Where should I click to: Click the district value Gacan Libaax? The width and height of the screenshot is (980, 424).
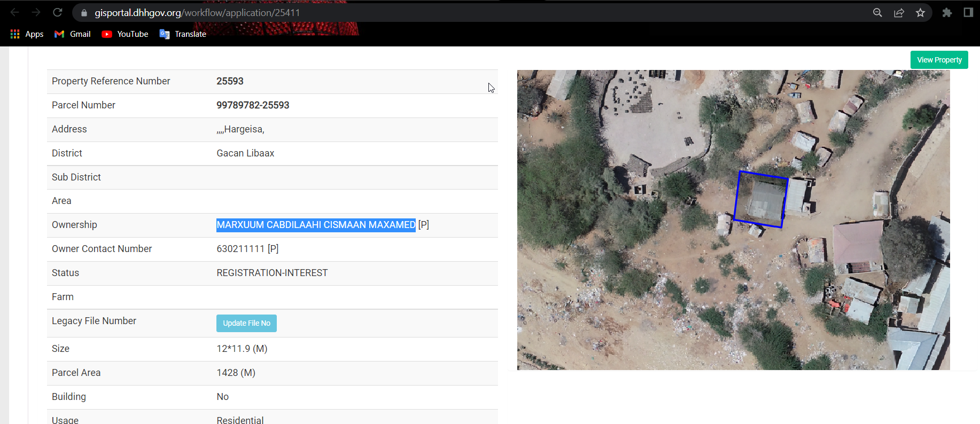tap(245, 153)
